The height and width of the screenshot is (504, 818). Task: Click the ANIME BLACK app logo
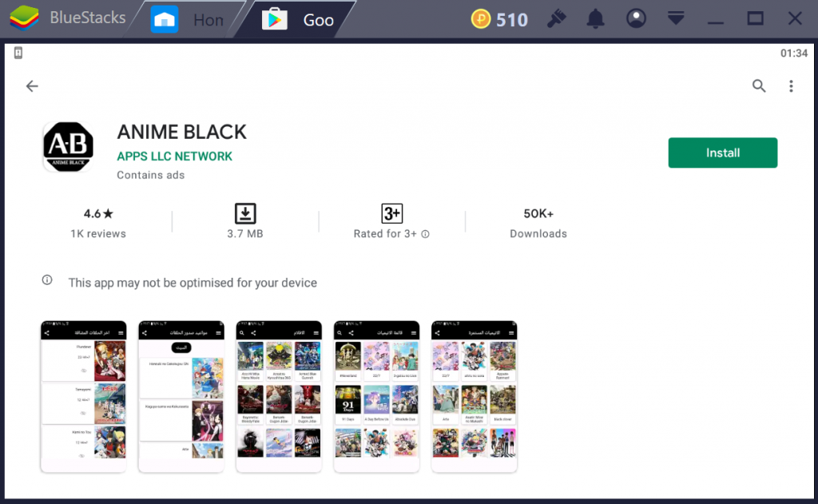pyautogui.click(x=68, y=148)
